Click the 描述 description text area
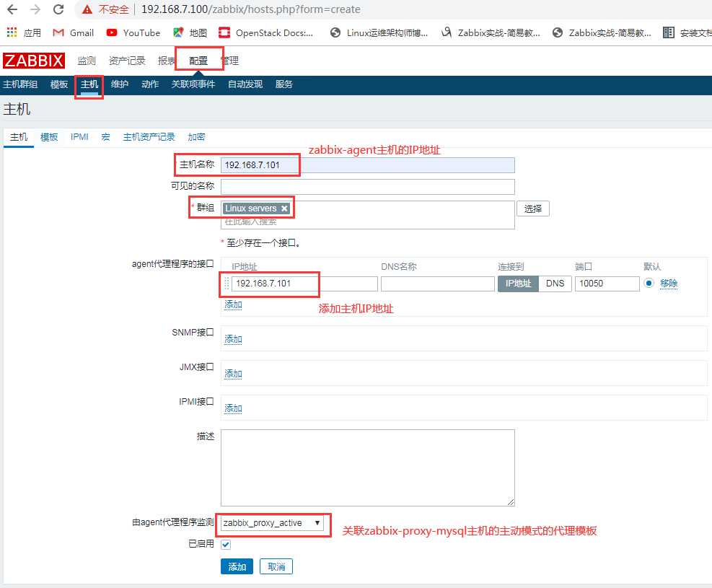 [368, 468]
